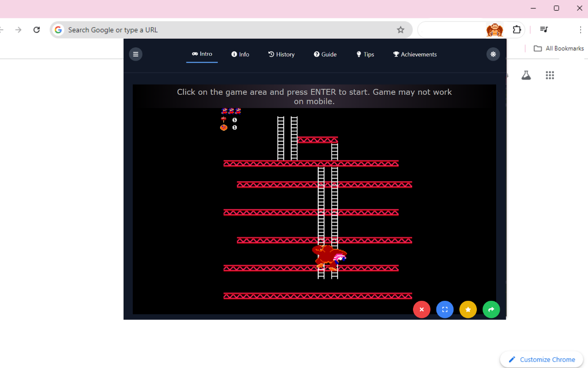Switch to the Info tab
This screenshot has height=368, width=588.
[240, 54]
